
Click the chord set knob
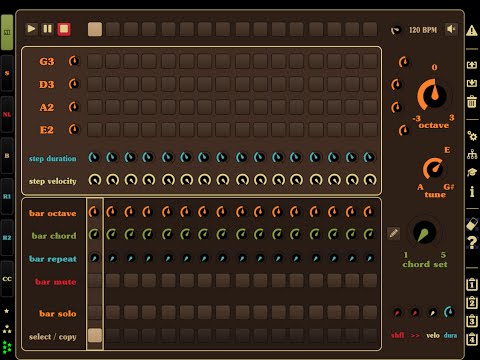click(x=424, y=232)
